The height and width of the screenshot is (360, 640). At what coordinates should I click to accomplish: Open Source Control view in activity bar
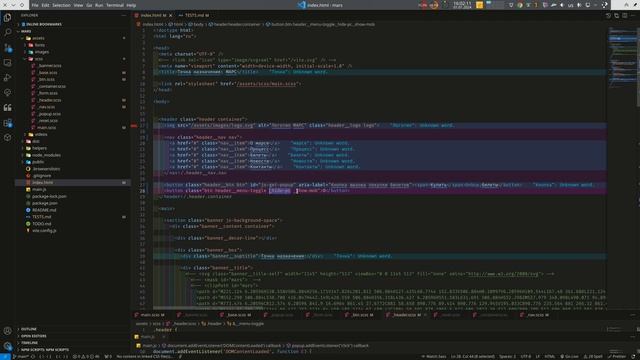[x=7, y=48]
